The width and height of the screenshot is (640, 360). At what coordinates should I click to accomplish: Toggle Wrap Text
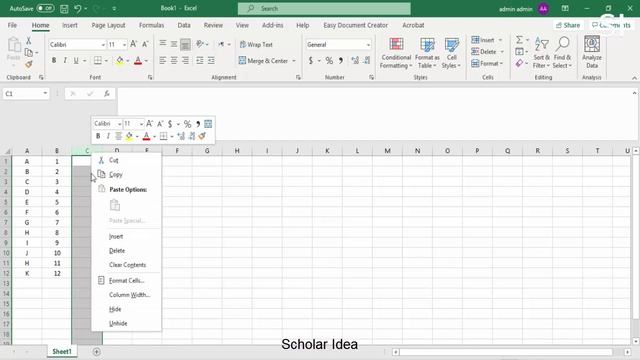(x=256, y=44)
